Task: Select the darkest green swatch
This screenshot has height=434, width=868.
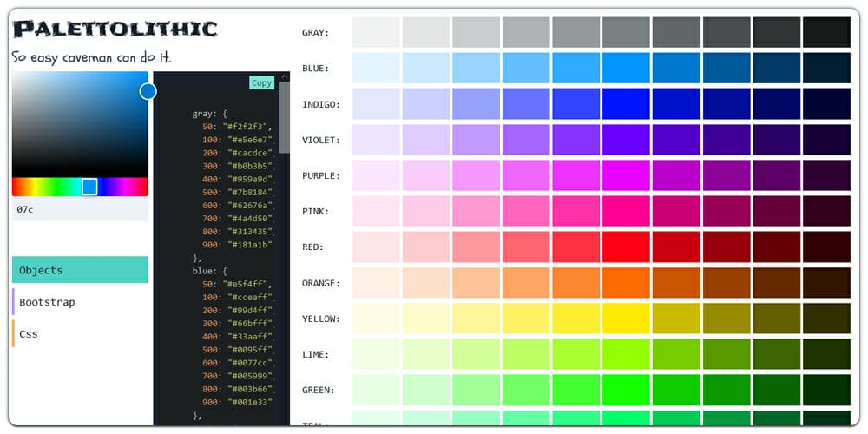Action: pyautogui.click(x=826, y=390)
